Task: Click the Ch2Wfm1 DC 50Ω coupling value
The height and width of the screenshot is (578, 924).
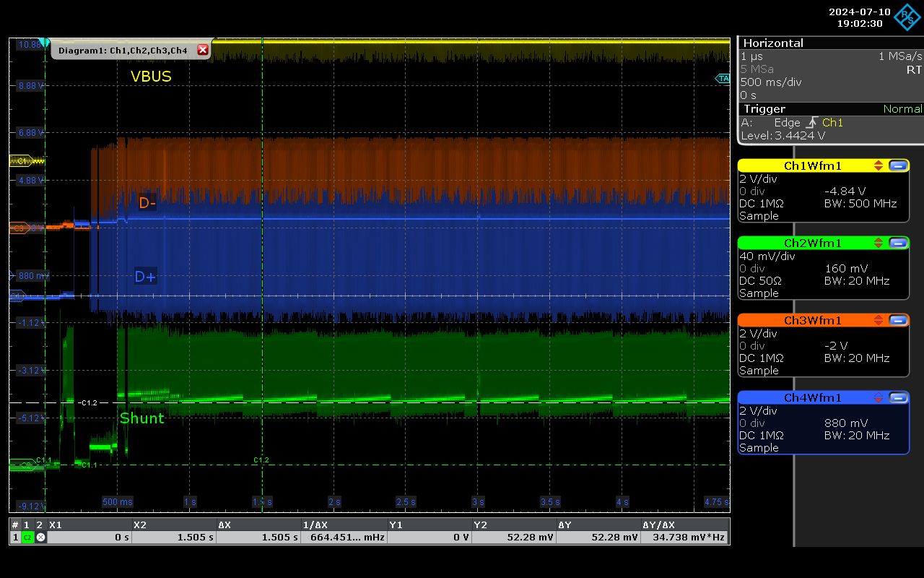Action: point(759,281)
